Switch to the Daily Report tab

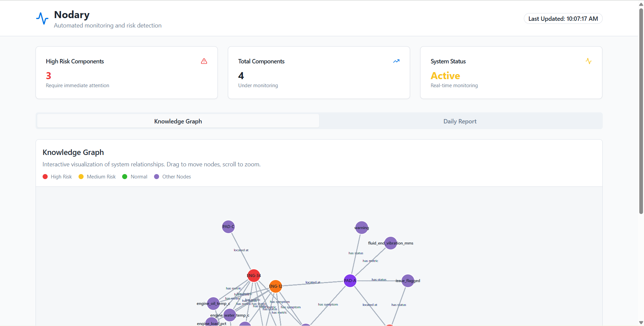tap(460, 121)
